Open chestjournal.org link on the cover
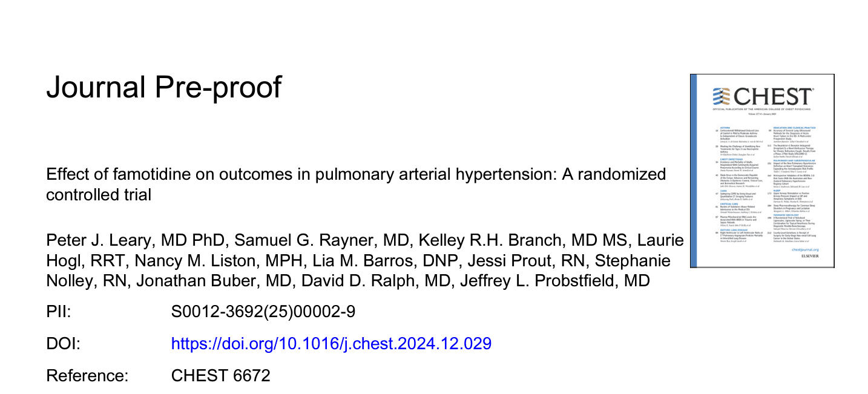 (x=805, y=249)
